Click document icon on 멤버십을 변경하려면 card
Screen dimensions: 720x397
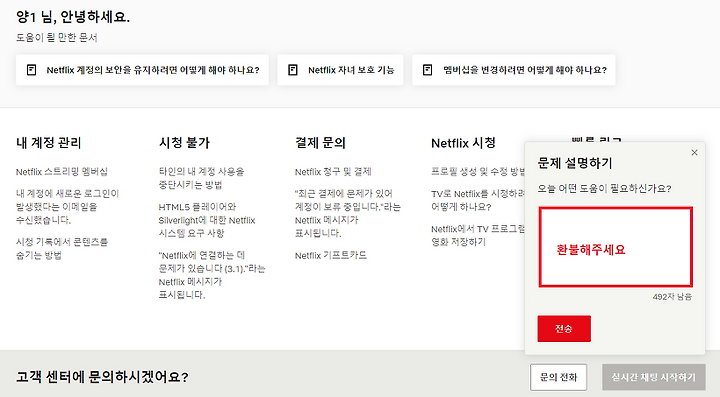point(427,70)
